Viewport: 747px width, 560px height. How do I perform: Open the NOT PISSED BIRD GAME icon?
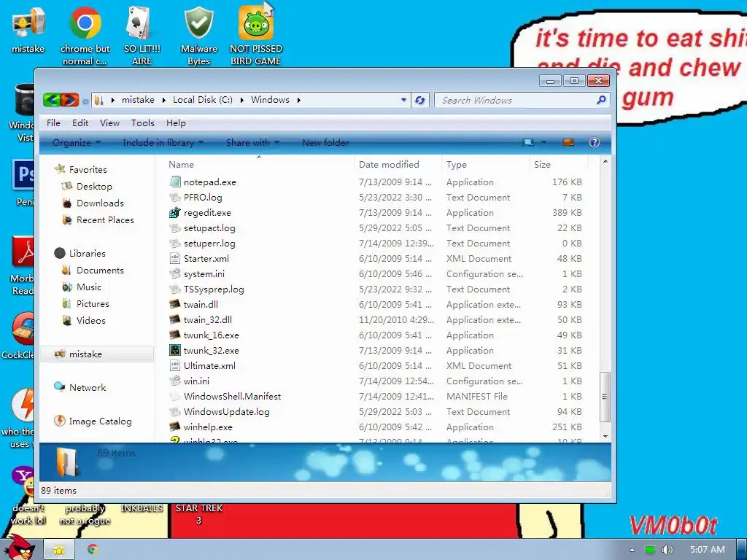256,36
